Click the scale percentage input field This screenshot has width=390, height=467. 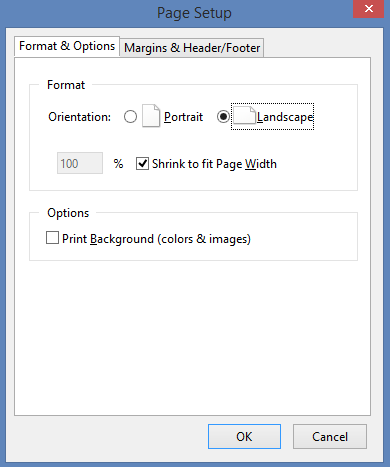click(x=80, y=163)
